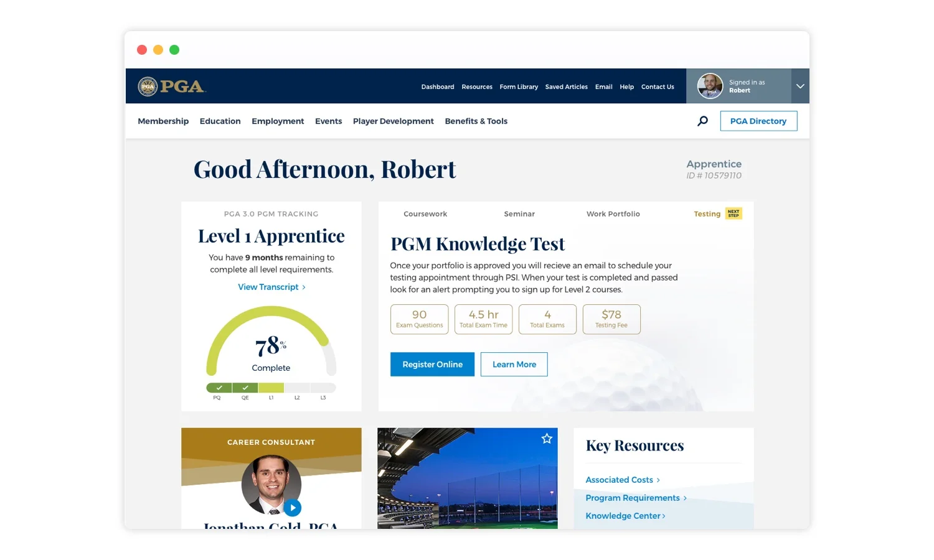Expand the signed-in account dropdown arrow
934x560 pixels.
point(800,86)
